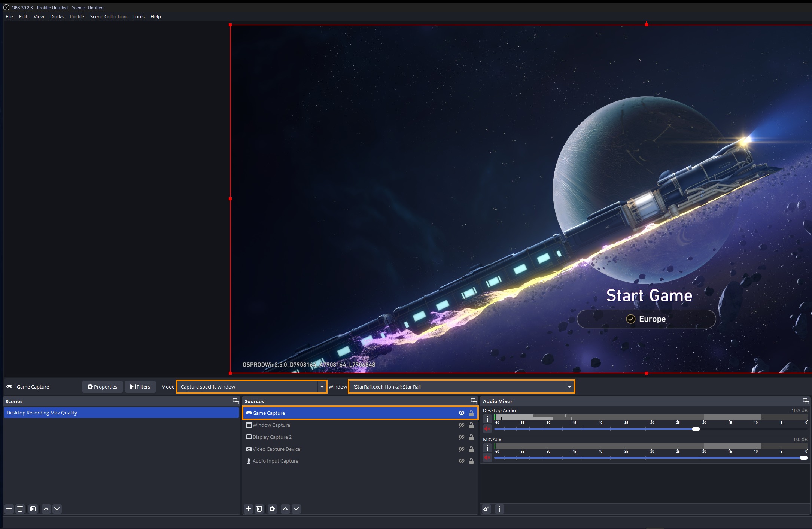Screen dimensions: 812x529
Task: Lock the Game Capture source
Action: tap(471, 413)
